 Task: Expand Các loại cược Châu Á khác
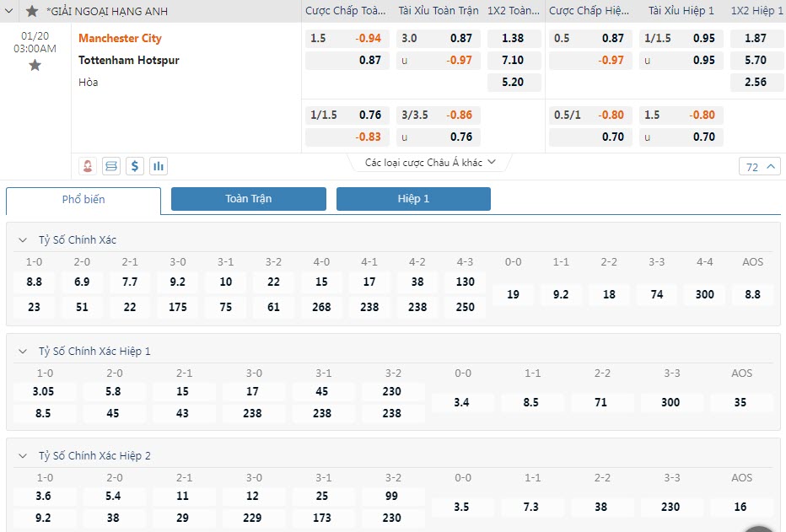click(x=430, y=162)
